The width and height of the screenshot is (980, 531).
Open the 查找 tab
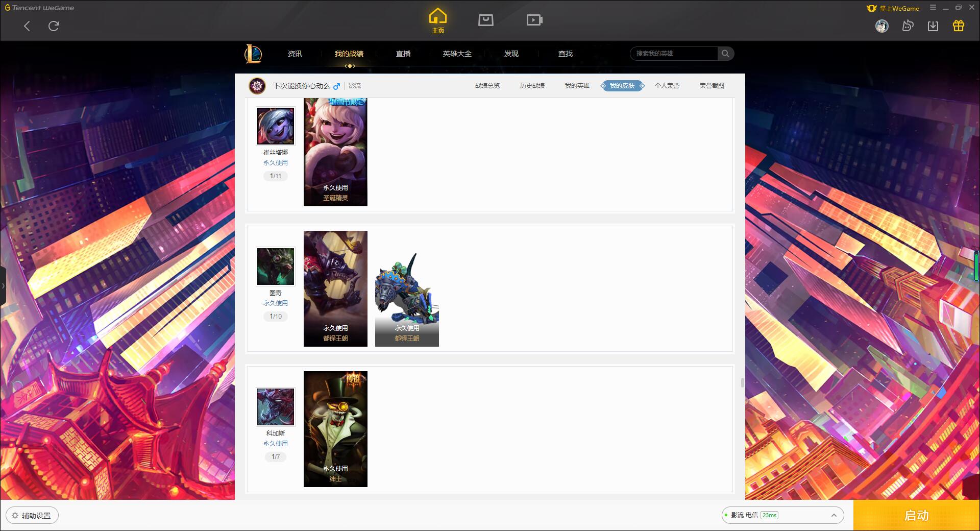coord(566,54)
